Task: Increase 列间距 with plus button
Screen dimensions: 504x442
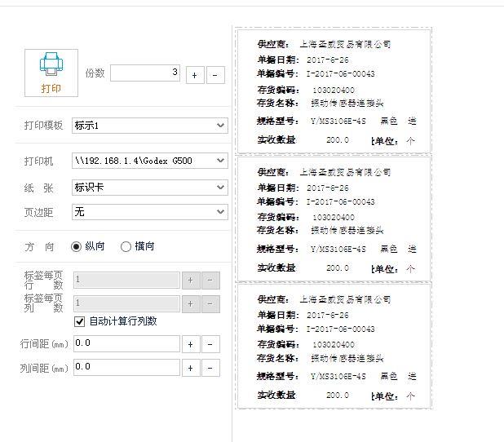Action: coord(191,368)
